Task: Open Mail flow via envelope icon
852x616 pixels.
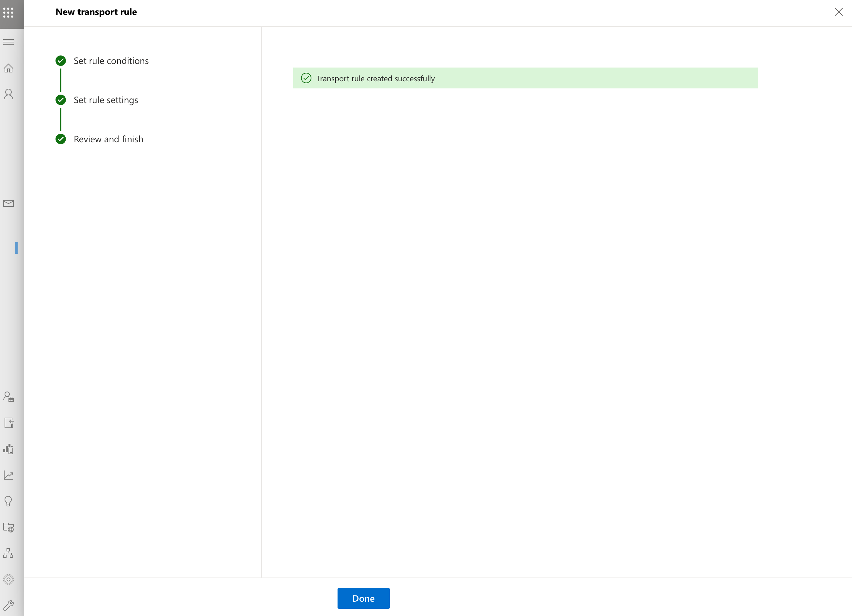Action: click(8, 204)
